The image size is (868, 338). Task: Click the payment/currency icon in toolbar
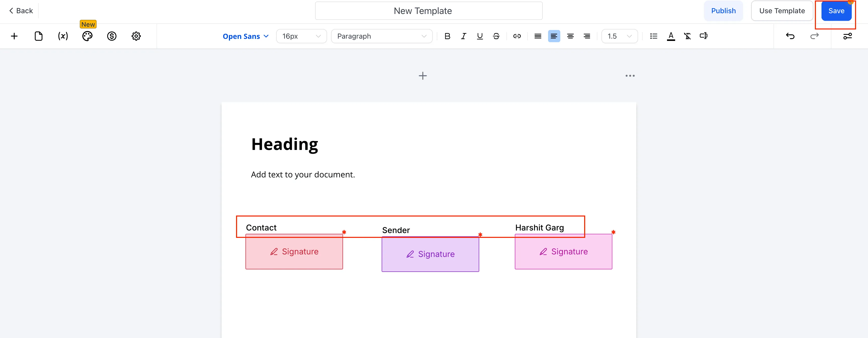tap(112, 36)
